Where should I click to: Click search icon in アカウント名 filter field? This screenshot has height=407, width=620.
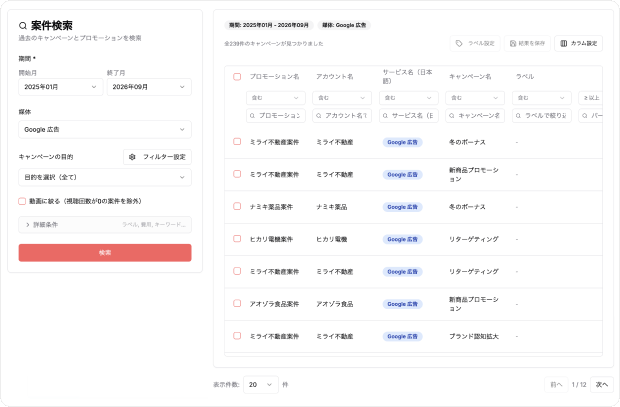[x=319, y=116]
